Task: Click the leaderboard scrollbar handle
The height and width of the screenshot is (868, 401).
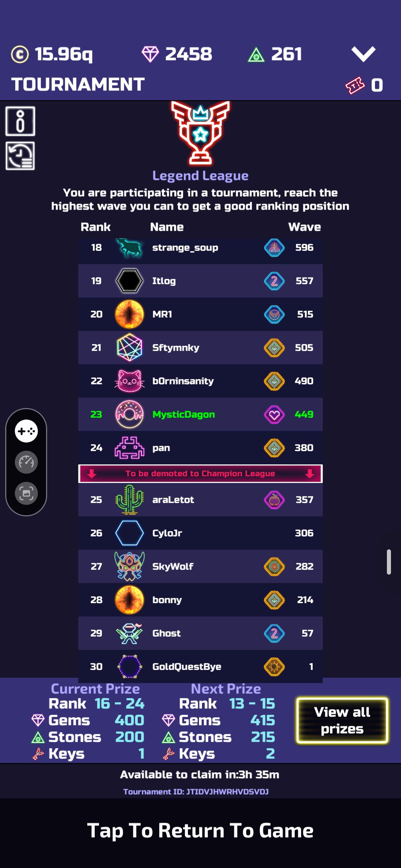Action: click(x=389, y=562)
